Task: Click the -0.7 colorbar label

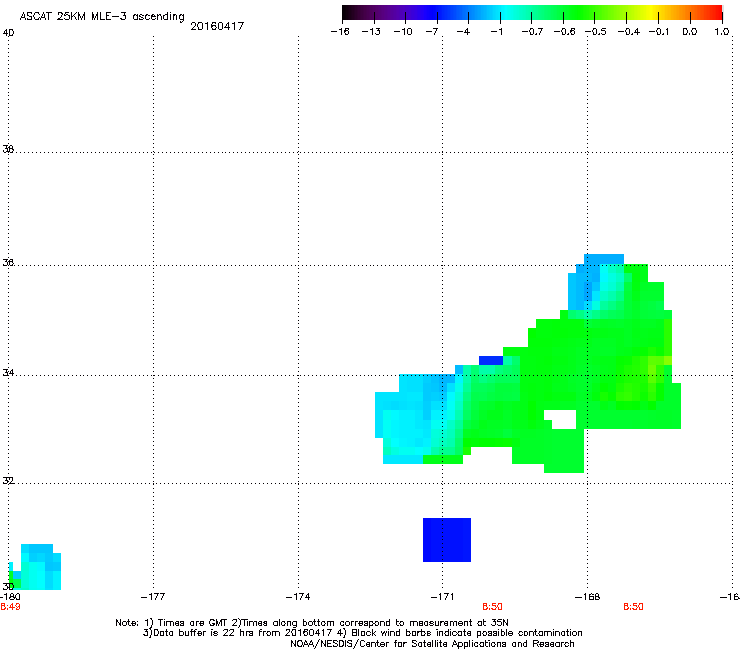Action: (532, 32)
